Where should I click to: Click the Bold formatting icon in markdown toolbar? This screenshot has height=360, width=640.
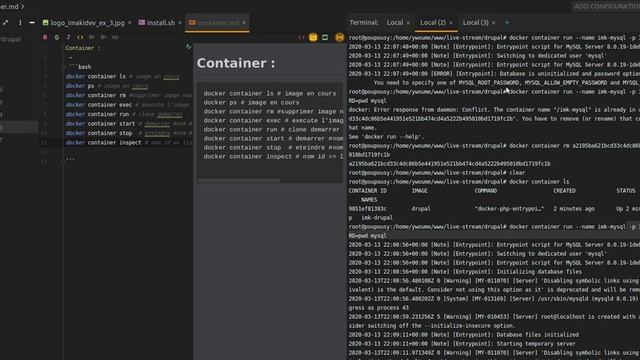coord(45,37)
